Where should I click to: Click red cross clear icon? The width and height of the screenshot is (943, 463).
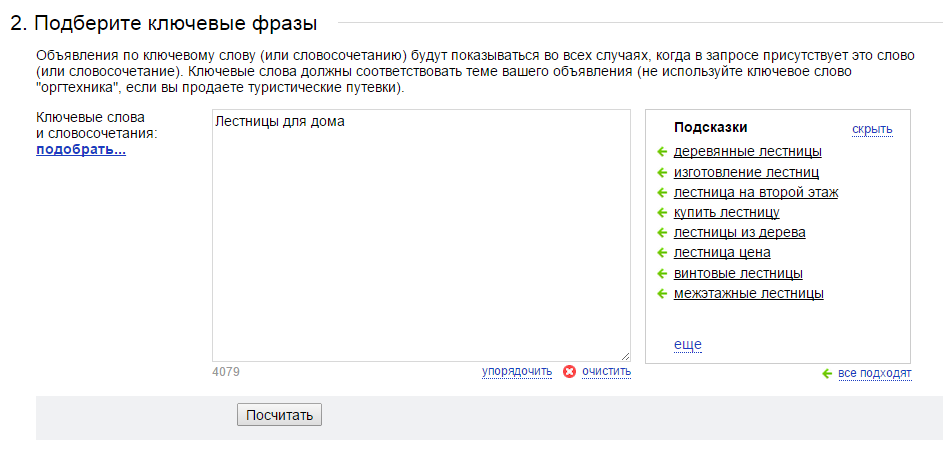569,372
